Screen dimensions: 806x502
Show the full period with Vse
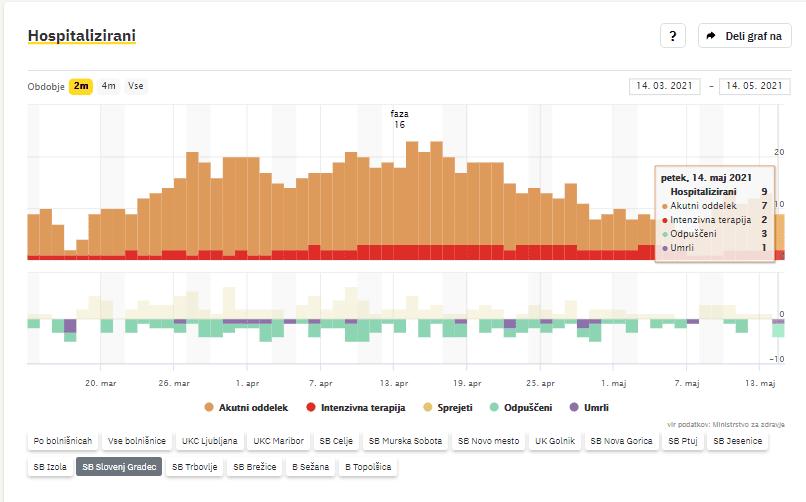135,86
